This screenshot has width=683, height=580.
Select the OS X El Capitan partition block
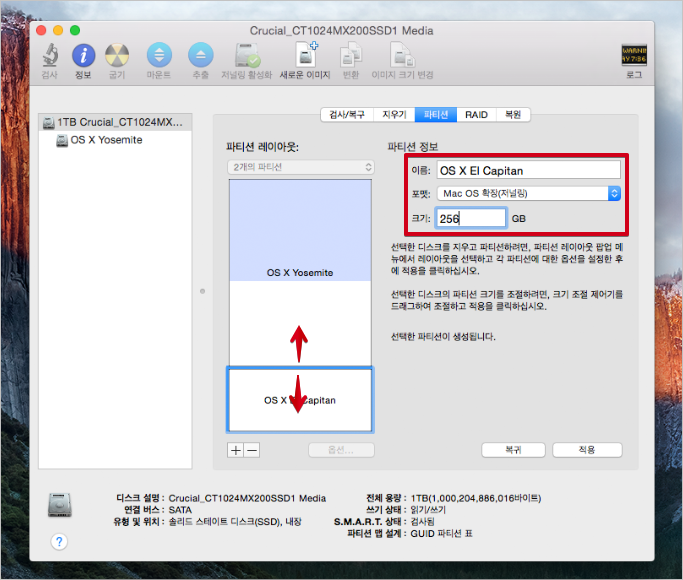point(300,400)
